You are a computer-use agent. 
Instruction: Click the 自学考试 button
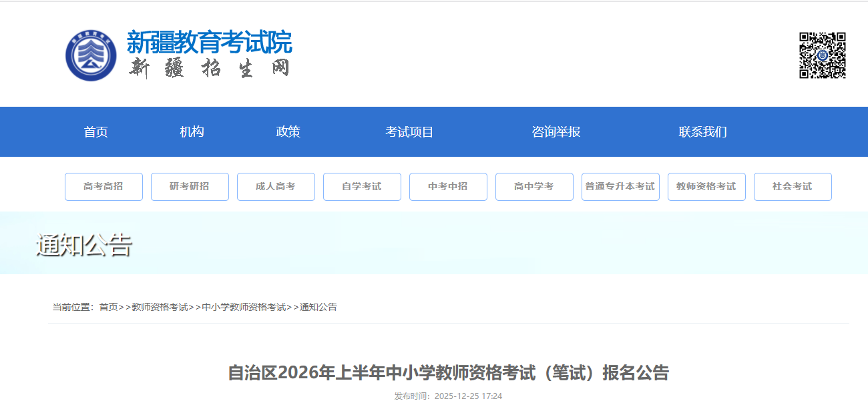point(362,187)
